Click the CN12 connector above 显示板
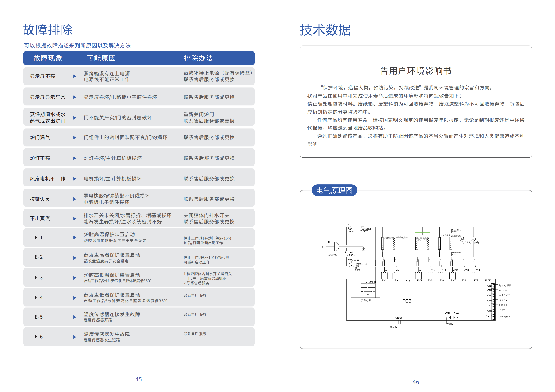This screenshot has height=392, width=555. click(x=398, y=322)
